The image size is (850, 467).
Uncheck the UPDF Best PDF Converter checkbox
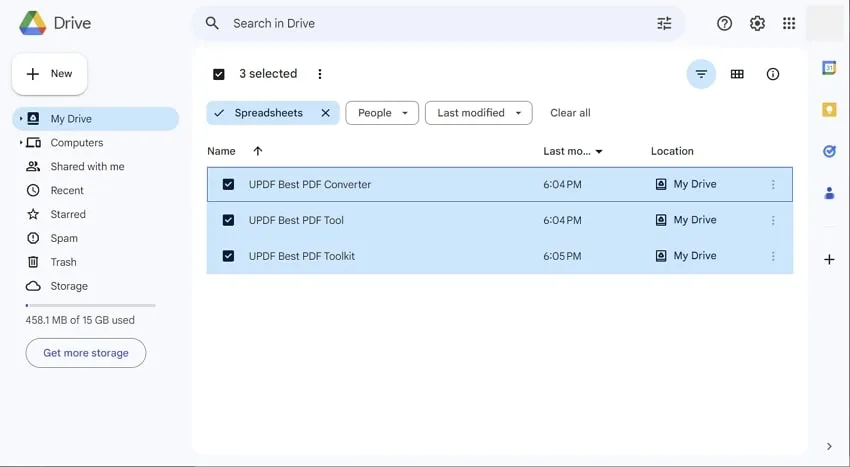(228, 184)
